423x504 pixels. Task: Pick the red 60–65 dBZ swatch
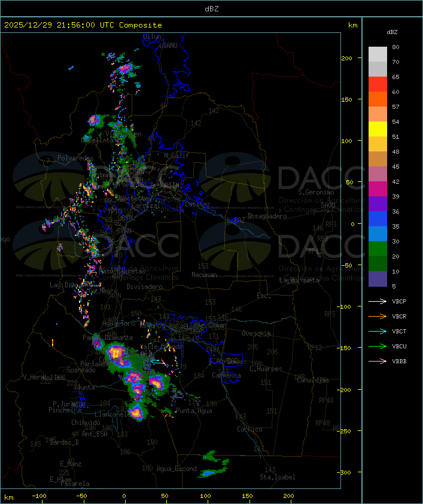click(378, 84)
